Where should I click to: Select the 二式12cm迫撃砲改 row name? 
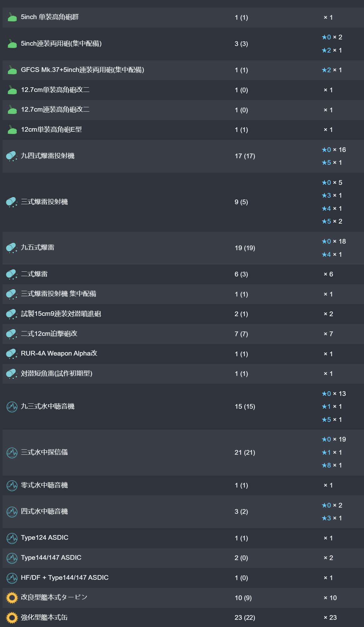(49, 334)
